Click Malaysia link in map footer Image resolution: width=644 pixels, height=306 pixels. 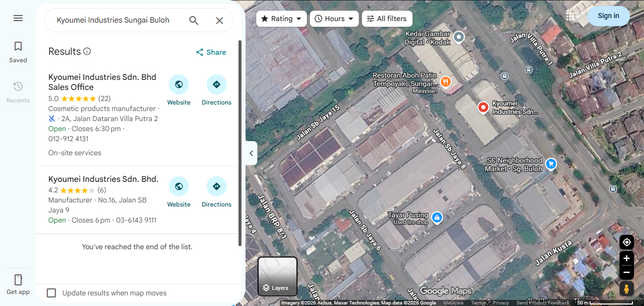[x=453, y=303]
